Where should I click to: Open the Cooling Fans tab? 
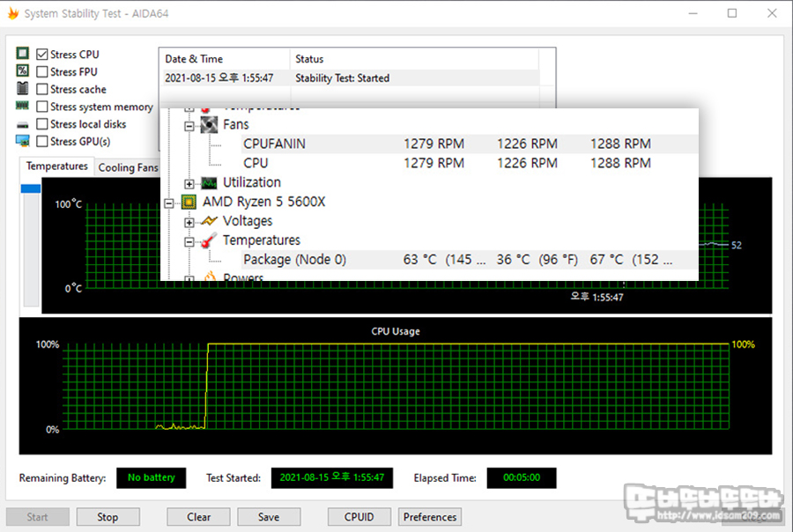tap(128, 167)
